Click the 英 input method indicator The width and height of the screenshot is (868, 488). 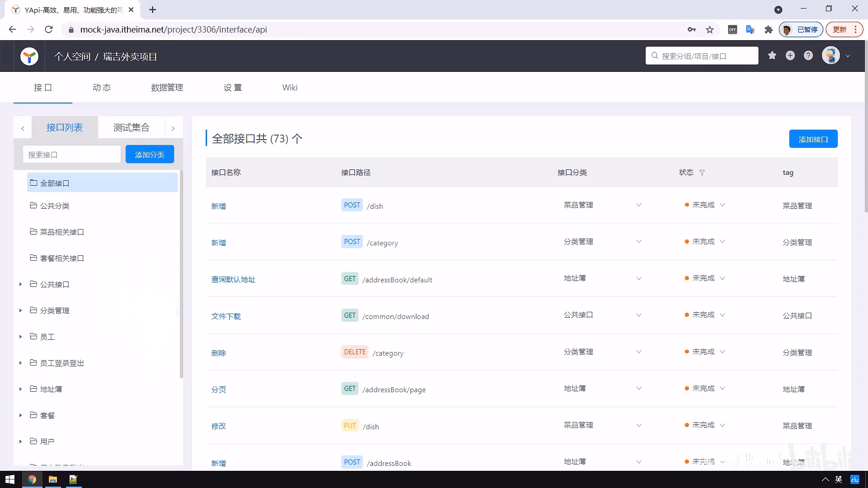coord(839,479)
